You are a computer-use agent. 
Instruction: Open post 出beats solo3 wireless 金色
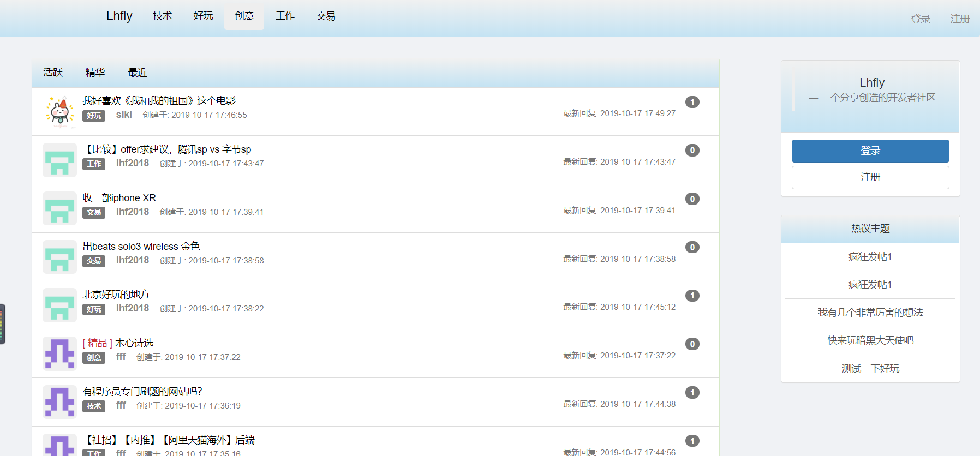[x=141, y=247]
